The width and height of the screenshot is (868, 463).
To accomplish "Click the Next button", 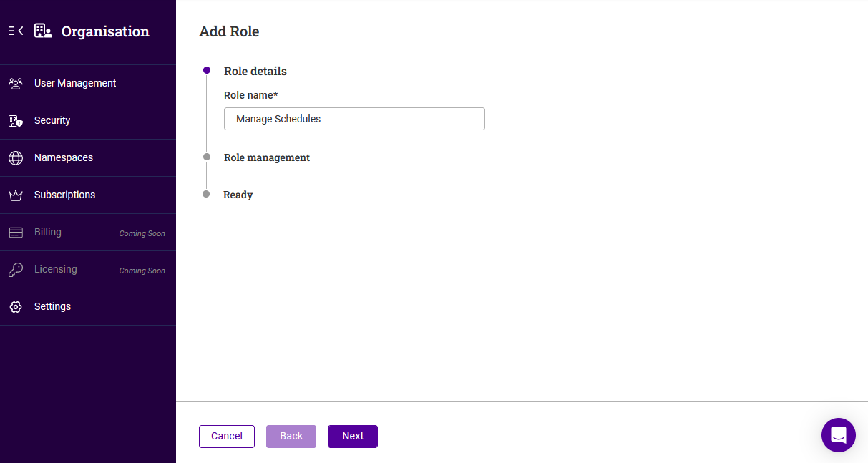I will point(353,437).
